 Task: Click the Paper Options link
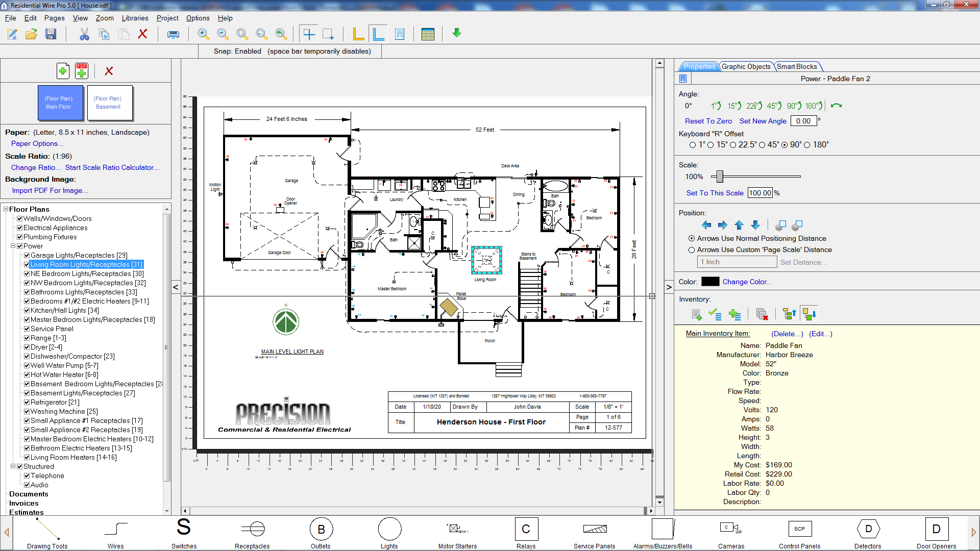pos(37,143)
